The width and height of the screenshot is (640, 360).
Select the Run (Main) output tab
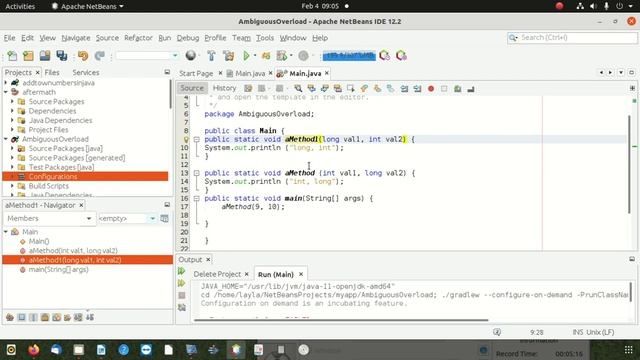pyautogui.click(x=276, y=274)
